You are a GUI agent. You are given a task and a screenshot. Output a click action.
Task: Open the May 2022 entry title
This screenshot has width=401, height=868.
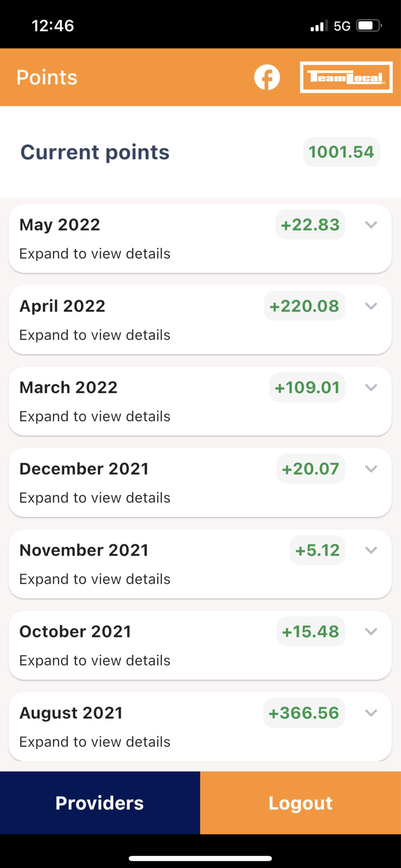click(60, 225)
